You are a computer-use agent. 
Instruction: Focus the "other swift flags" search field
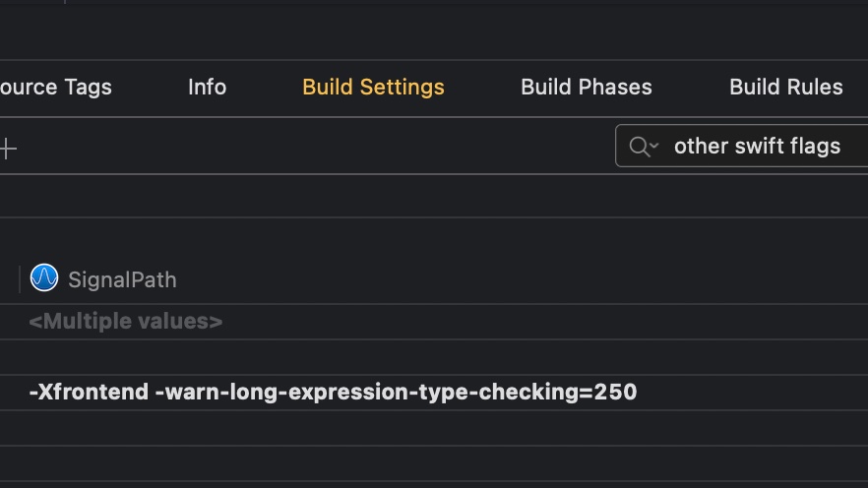(758, 147)
